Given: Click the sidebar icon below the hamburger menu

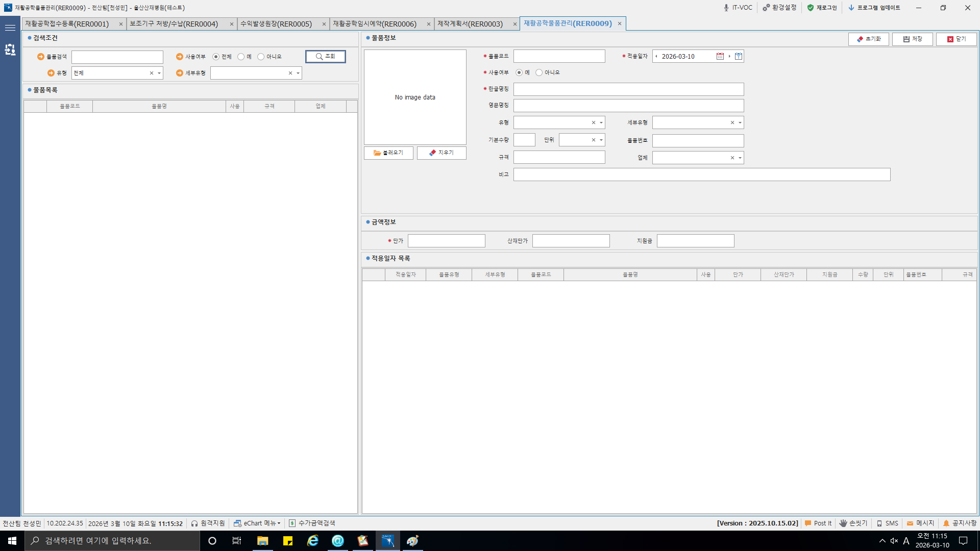Looking at the screenshot, I should [10, 49].
